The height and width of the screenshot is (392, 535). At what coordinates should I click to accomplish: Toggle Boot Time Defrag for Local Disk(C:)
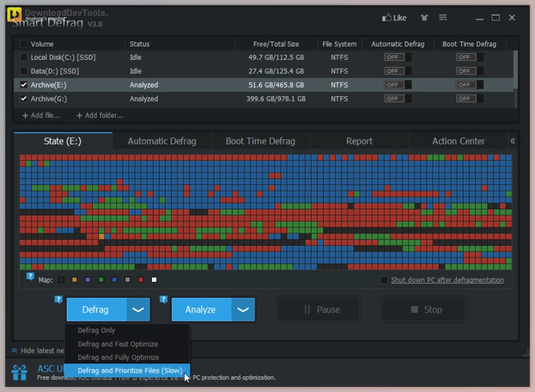point(469,57)
